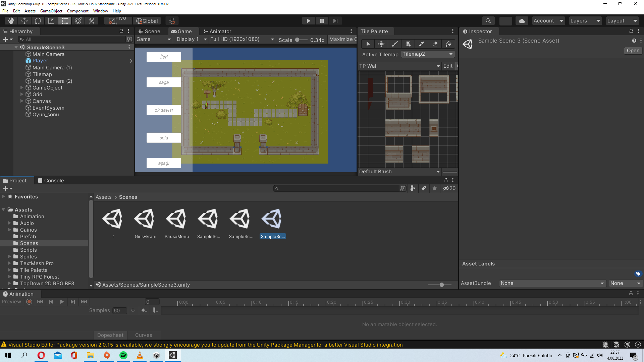Click the Open button in the Inspector
This screenshot has width=644, height=362.
(x=633, y=51)
